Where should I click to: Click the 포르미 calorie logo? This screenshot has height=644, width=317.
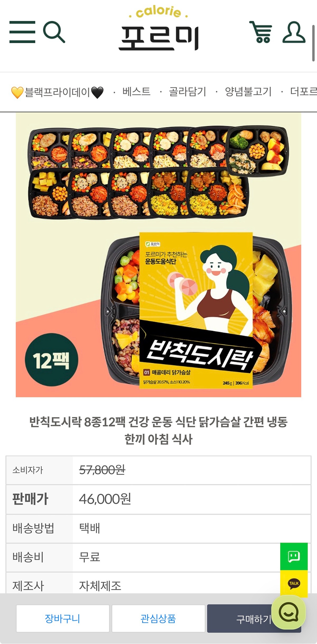coord(158,28)
